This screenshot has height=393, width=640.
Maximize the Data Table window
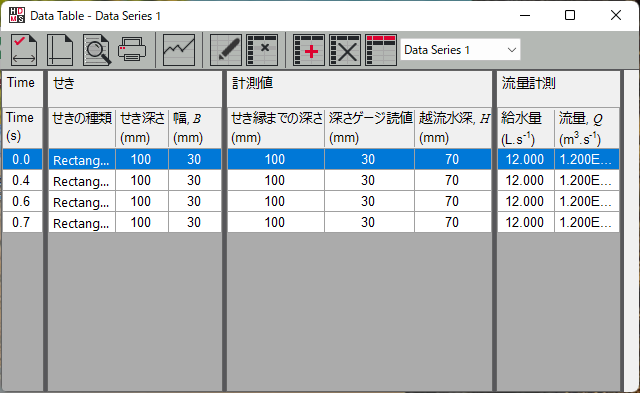(570, 16)
